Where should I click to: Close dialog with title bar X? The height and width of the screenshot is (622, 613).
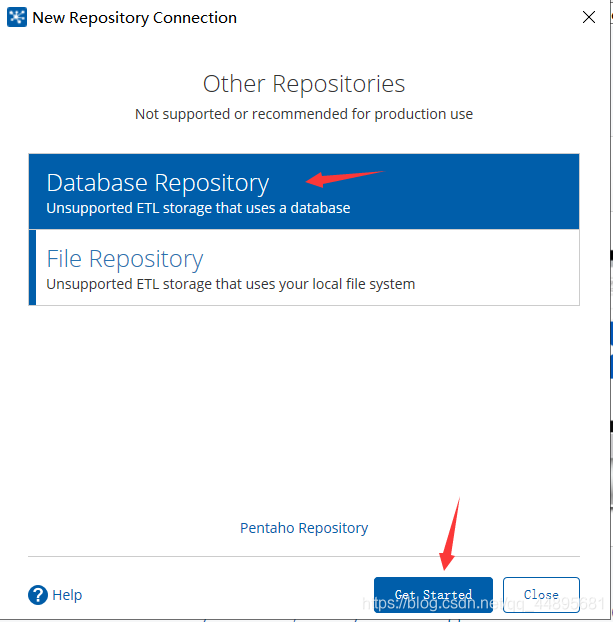(x=589, y=17)
